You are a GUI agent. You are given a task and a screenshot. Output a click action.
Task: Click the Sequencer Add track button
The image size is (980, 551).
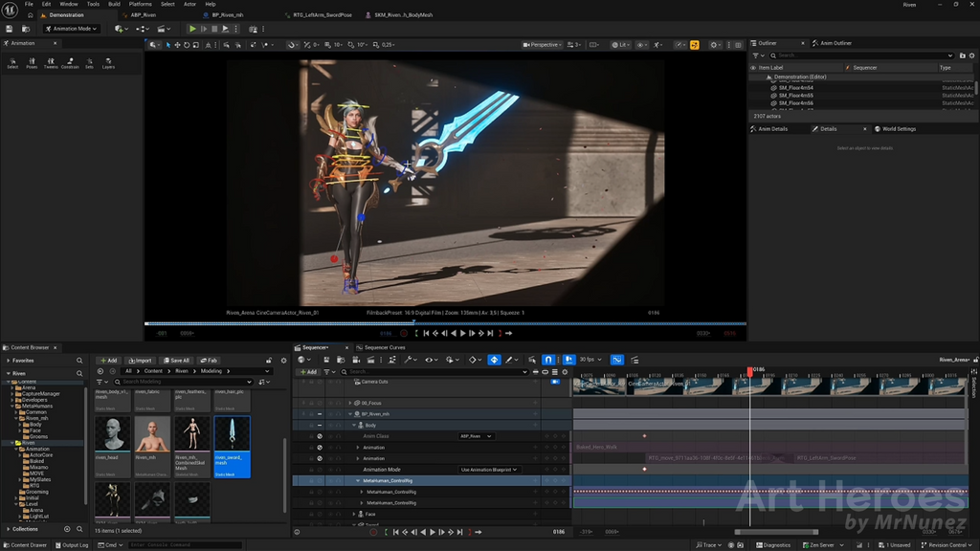[308, 372]
